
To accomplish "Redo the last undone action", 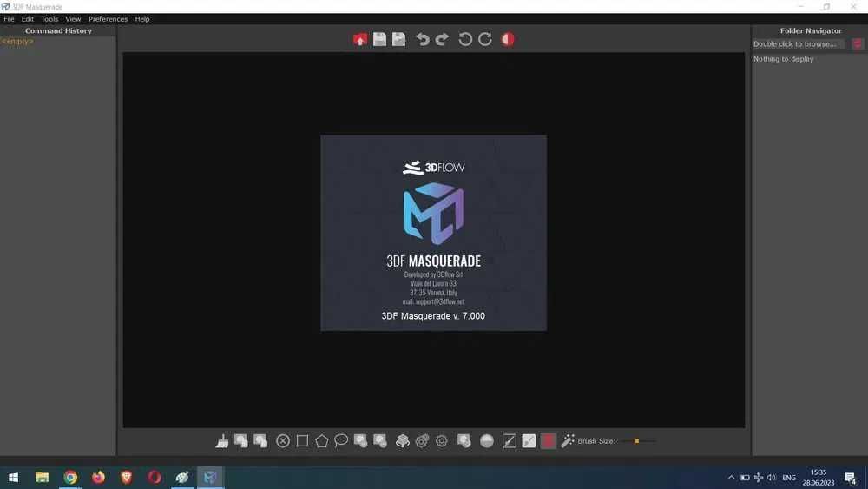I will (442, 39).
